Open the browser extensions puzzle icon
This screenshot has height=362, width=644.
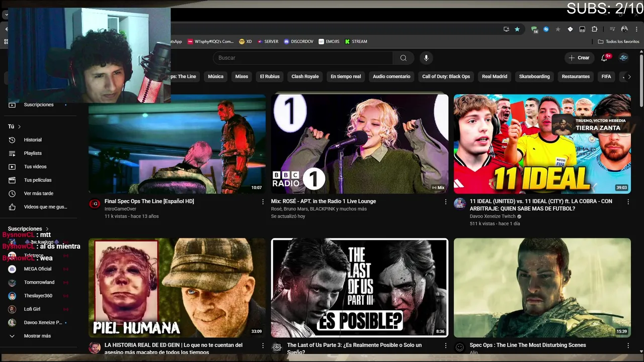click(594, 29)
